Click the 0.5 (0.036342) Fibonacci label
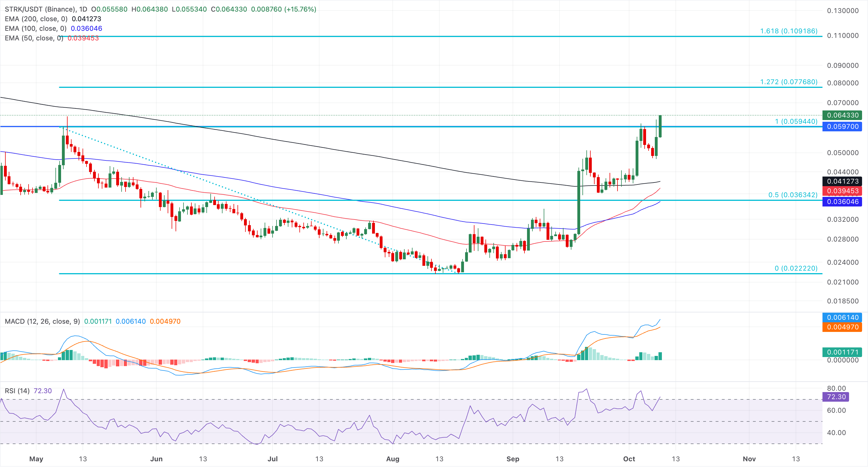The height and width of the screenshot is (472, 868). 793,195
